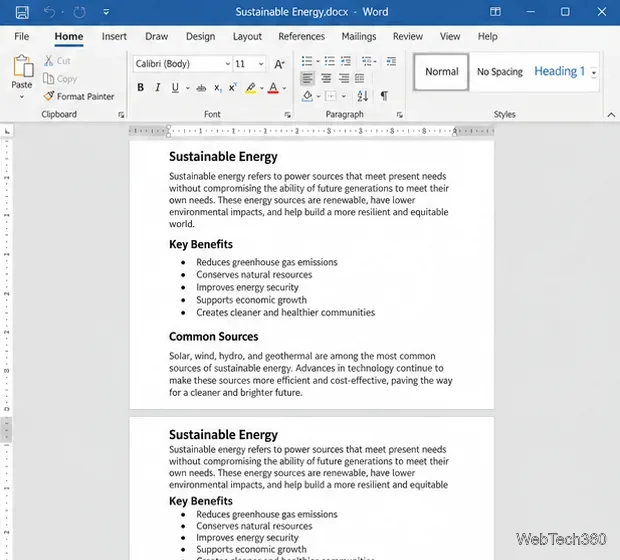Click the Cut button
Image resolution: width=620 pixels, height=560 pixels.
(57, 61)
